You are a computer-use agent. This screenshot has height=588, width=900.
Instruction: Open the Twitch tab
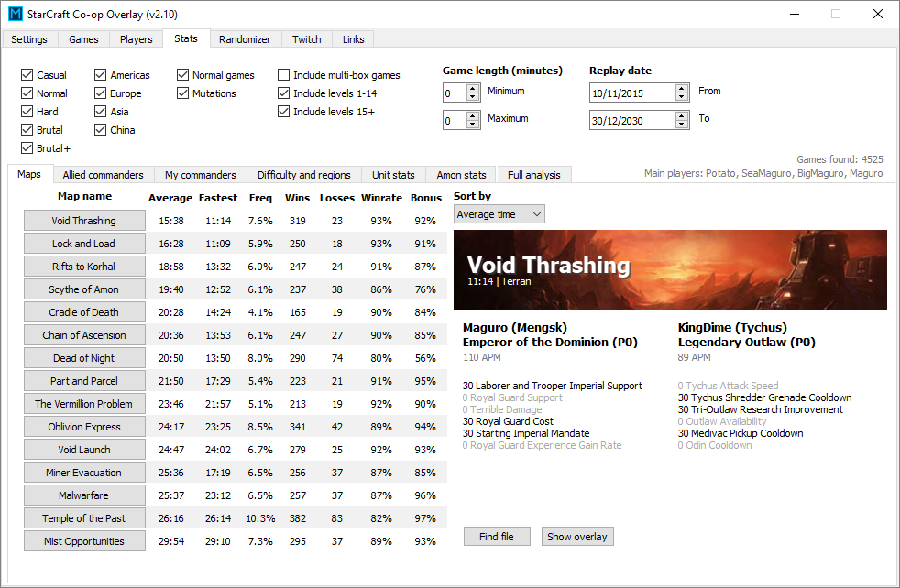306,39
